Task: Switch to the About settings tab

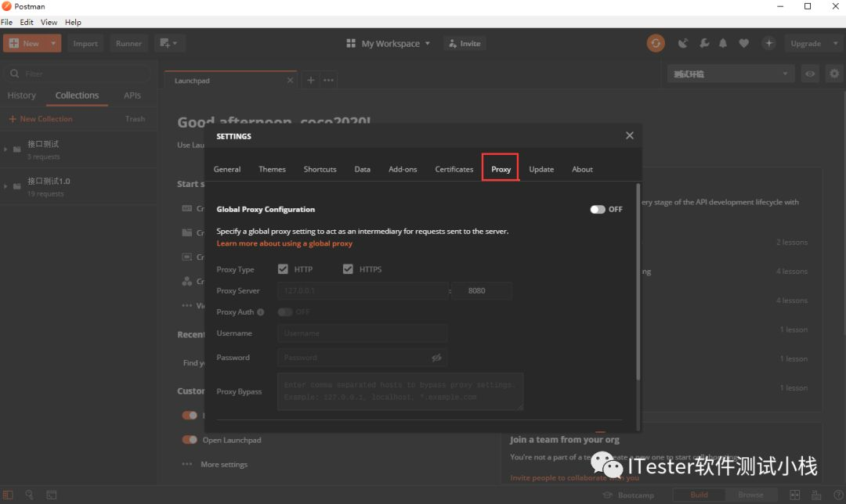Action: click(x=582, y=169)
